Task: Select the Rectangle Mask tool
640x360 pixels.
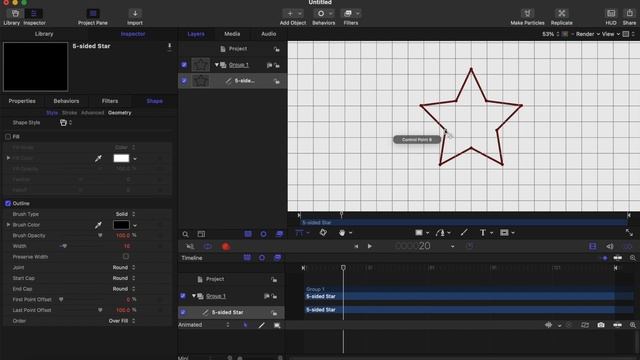Action: coord(504,233)
